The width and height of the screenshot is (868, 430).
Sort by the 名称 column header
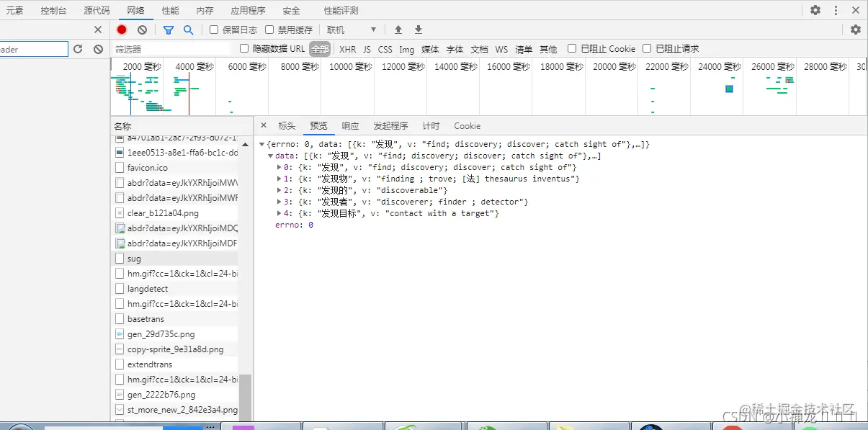[182, 125]
